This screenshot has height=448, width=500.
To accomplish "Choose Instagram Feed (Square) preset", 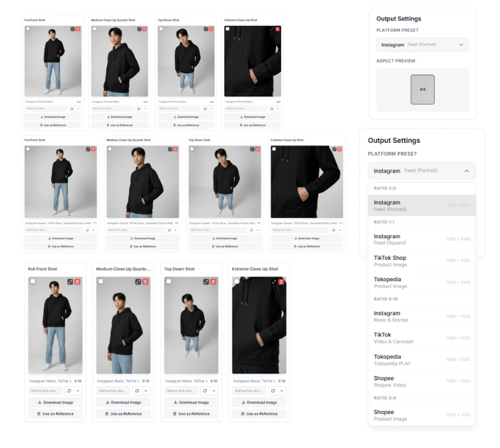I will click(422, 239).
